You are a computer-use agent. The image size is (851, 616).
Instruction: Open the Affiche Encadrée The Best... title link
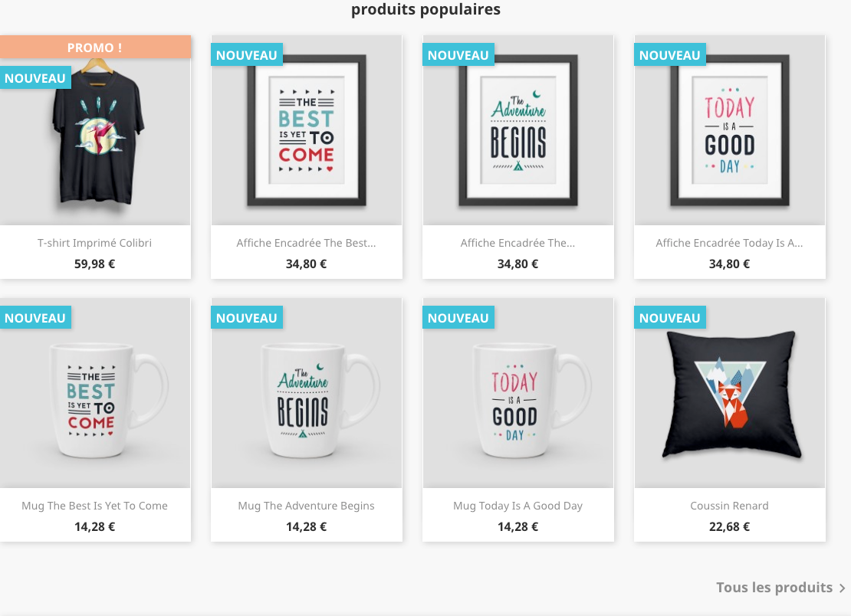[306, 243]
